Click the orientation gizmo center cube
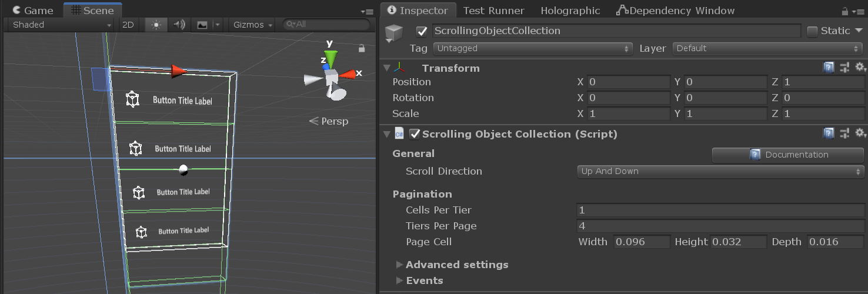Viewport: 868px width, 294px height. 332,78
